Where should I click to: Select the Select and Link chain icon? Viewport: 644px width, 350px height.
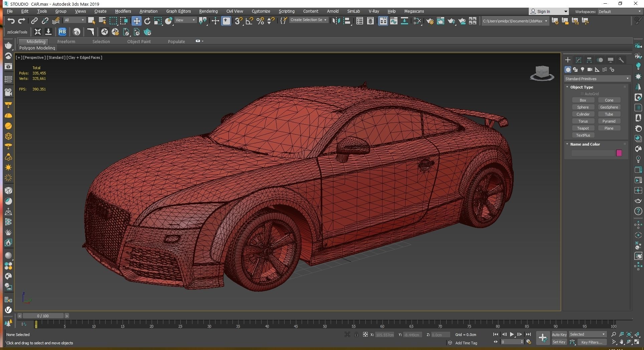(34, 21)
